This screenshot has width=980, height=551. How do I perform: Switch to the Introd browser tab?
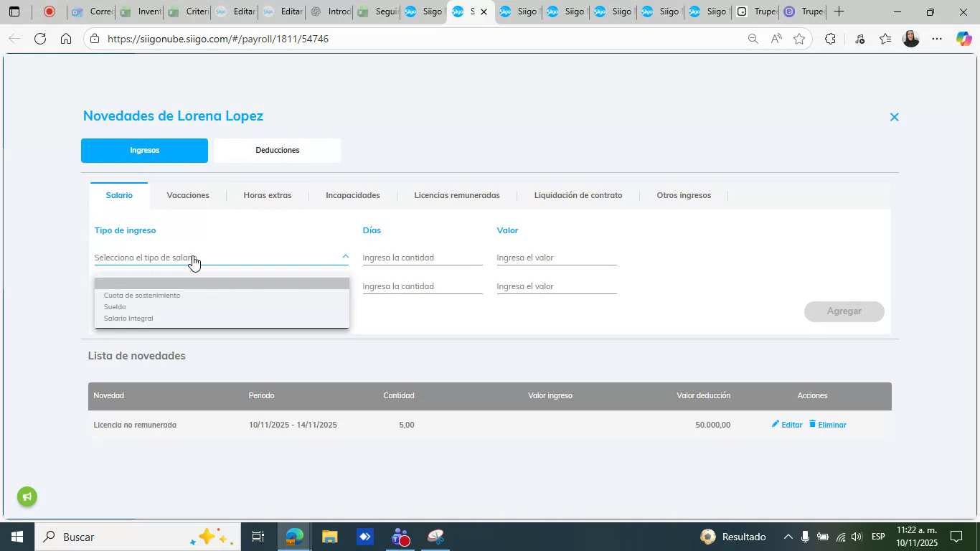[329, 11]
